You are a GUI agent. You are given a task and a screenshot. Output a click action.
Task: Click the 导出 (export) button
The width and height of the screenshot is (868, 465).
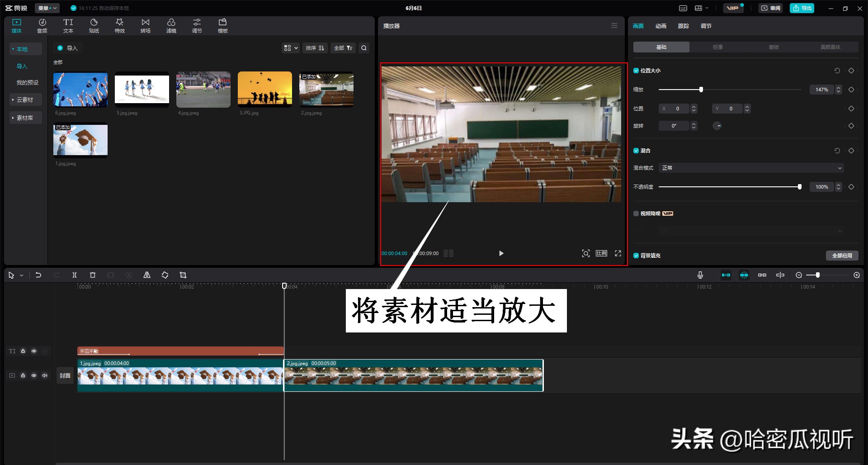coord(802,8)
